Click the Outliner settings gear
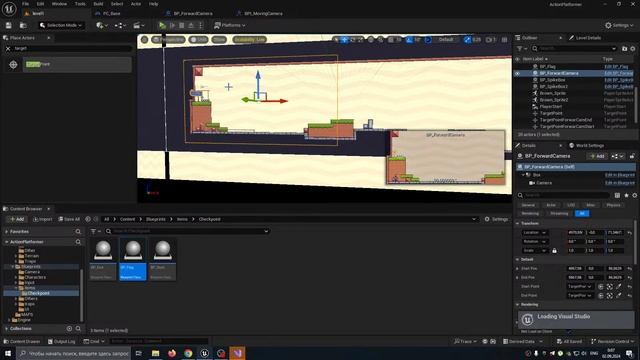Screen dimensions: 640x360 (633, 49)
